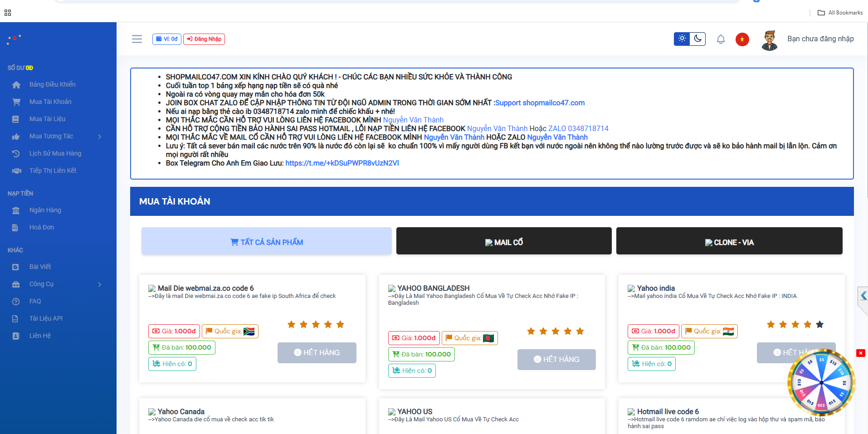This screenshot has width=868, height=434.
Task: Open the hamburger sidebar menu icon
Action: [x=137, y=39]
